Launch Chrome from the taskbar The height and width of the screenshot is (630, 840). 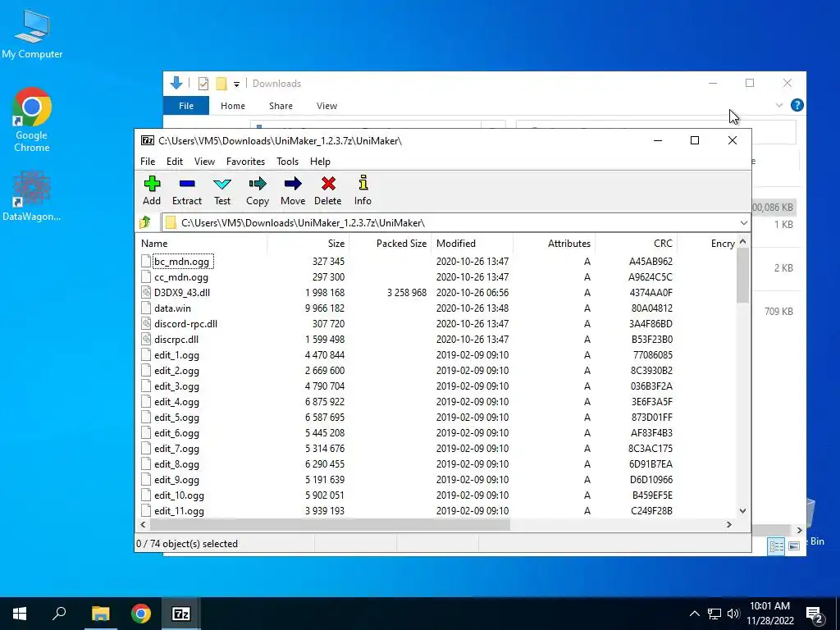(x=141, y=614)
